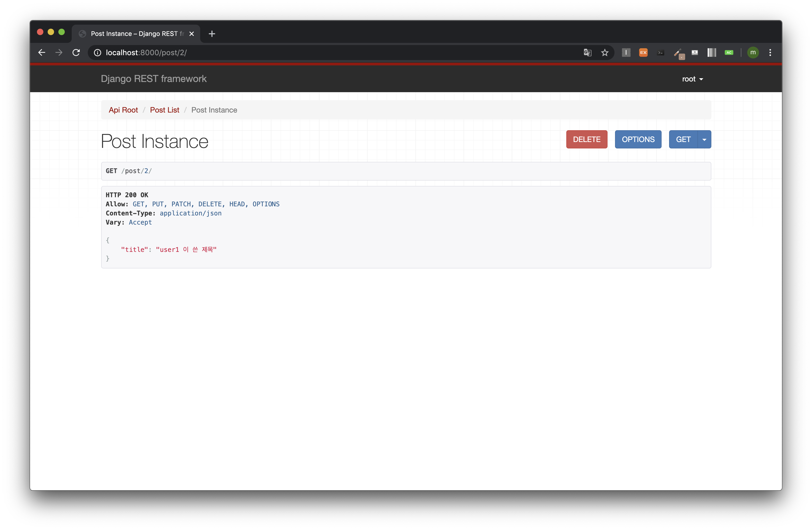Open a new browser tab
This screenshot has width=812, height=530.
(x=212, y=33)
